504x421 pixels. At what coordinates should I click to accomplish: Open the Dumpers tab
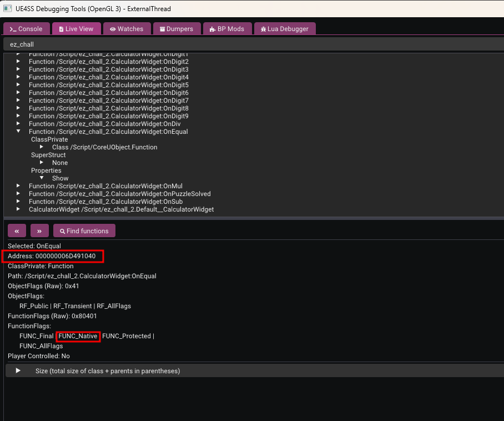(x=176, y=29)
